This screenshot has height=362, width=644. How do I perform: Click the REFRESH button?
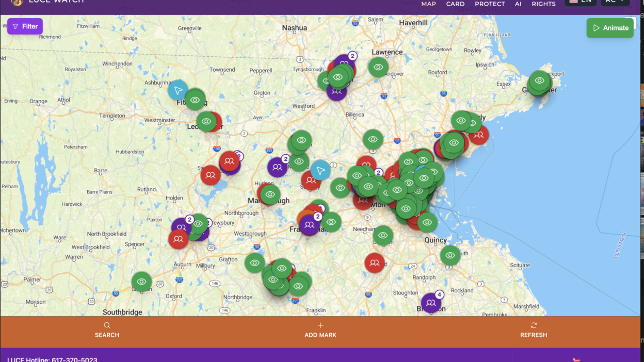[534, 330]
